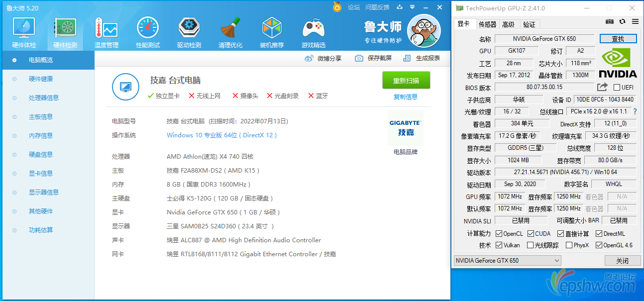Click the driver version field 27.21.14.5671

click(565, 173)
